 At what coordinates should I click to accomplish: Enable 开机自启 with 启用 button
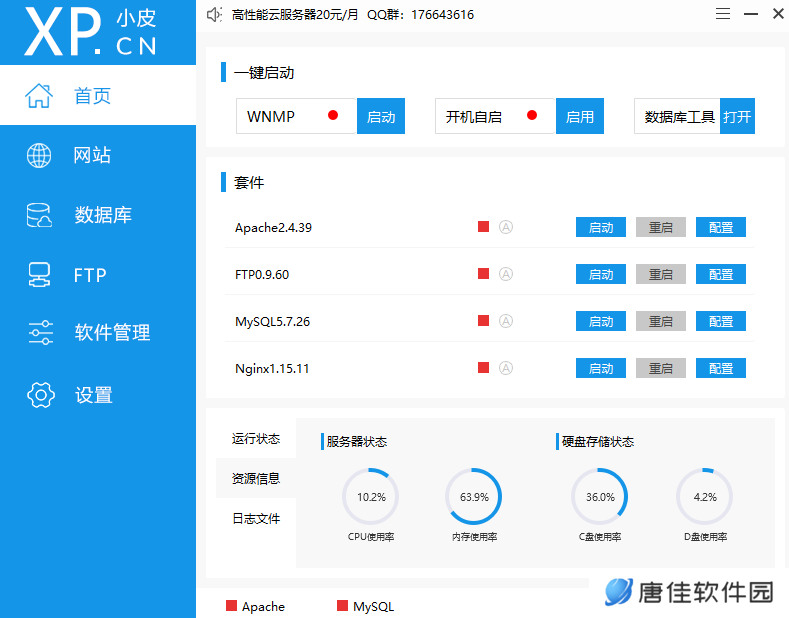[x=580, y=116]
